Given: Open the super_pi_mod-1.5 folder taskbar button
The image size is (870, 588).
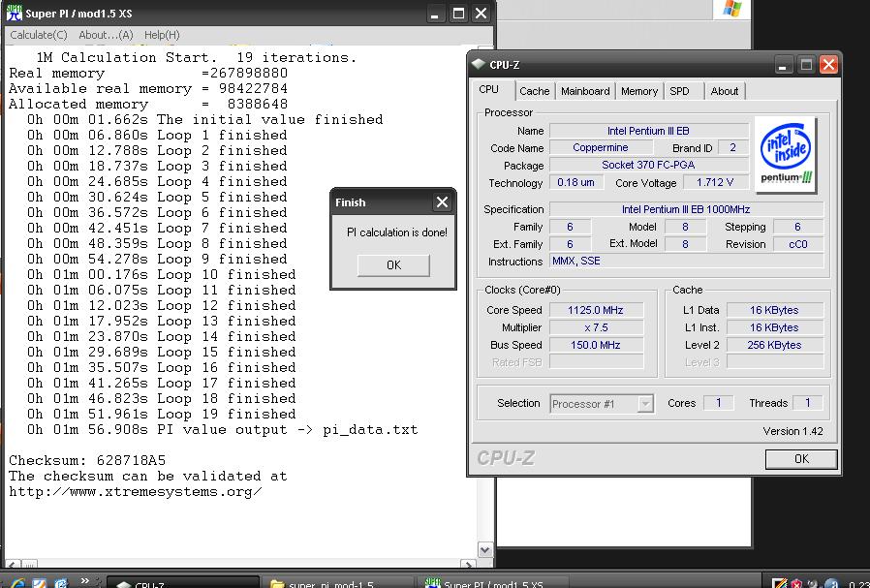Looking at the screenshot, I should point(338,583).
